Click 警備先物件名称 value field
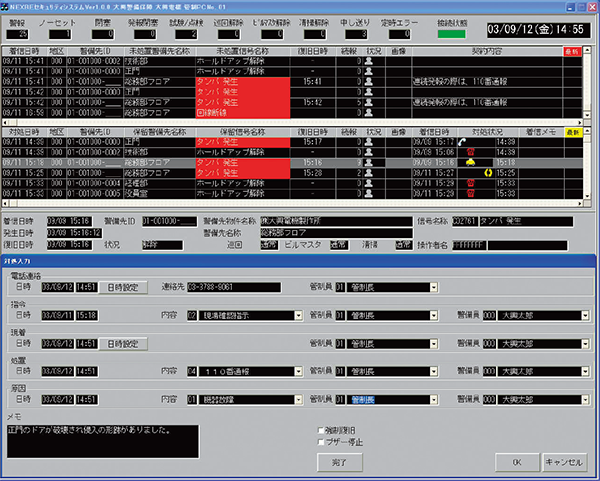 coord(336,221)
